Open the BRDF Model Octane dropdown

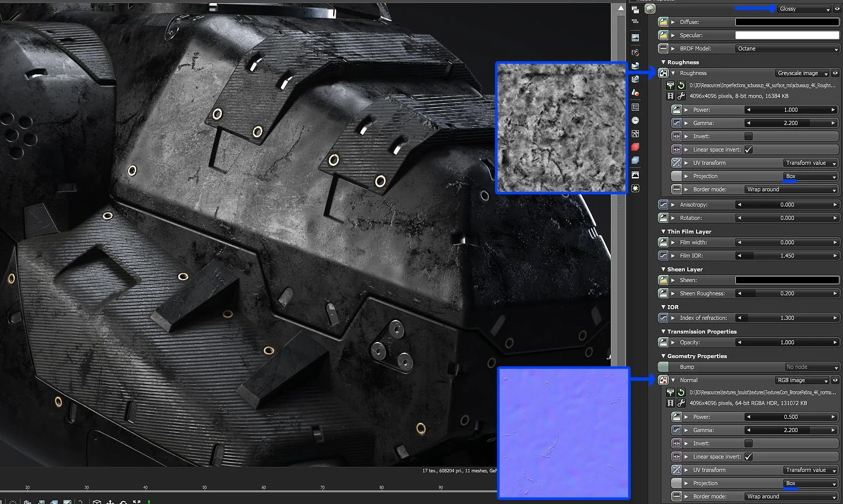click(787, 48)
